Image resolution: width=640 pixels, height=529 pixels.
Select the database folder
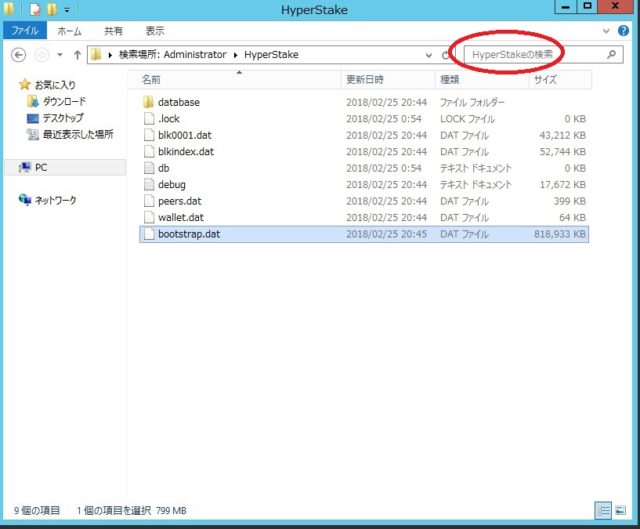point(364,102)
